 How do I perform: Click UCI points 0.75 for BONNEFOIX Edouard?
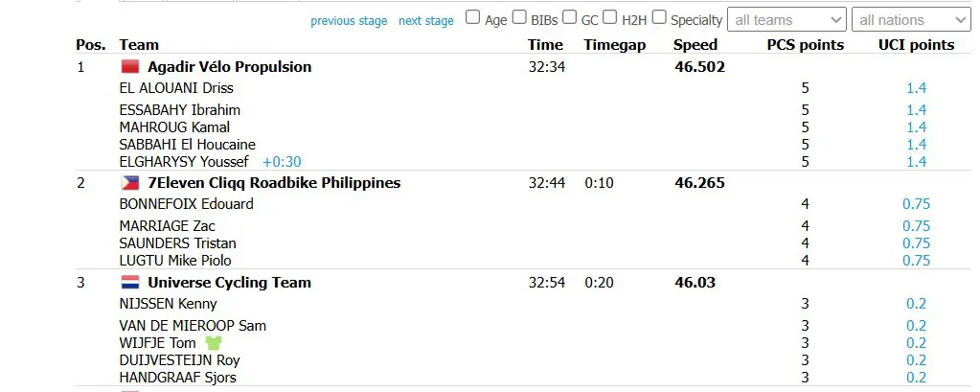(x=916, y=204)
